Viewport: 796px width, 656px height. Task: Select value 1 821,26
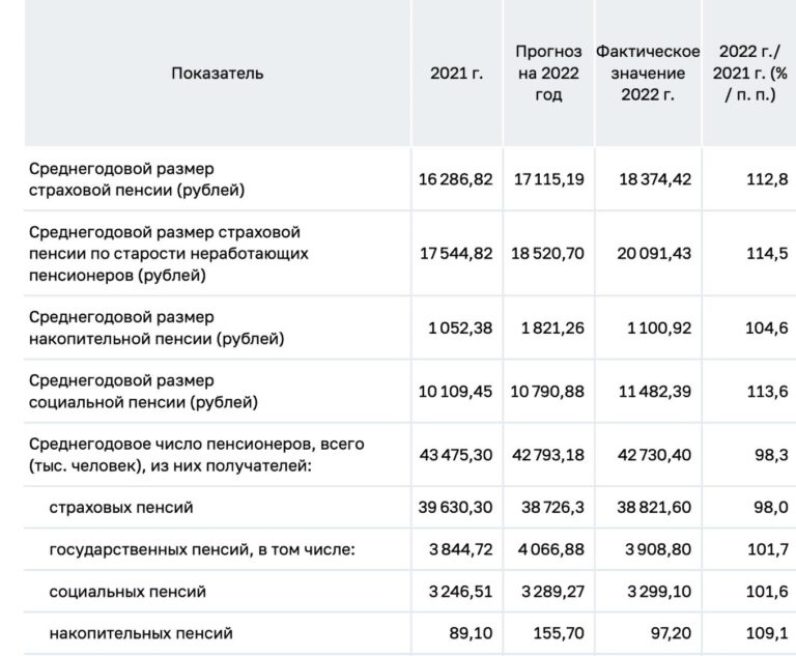(x=552, y=328)
